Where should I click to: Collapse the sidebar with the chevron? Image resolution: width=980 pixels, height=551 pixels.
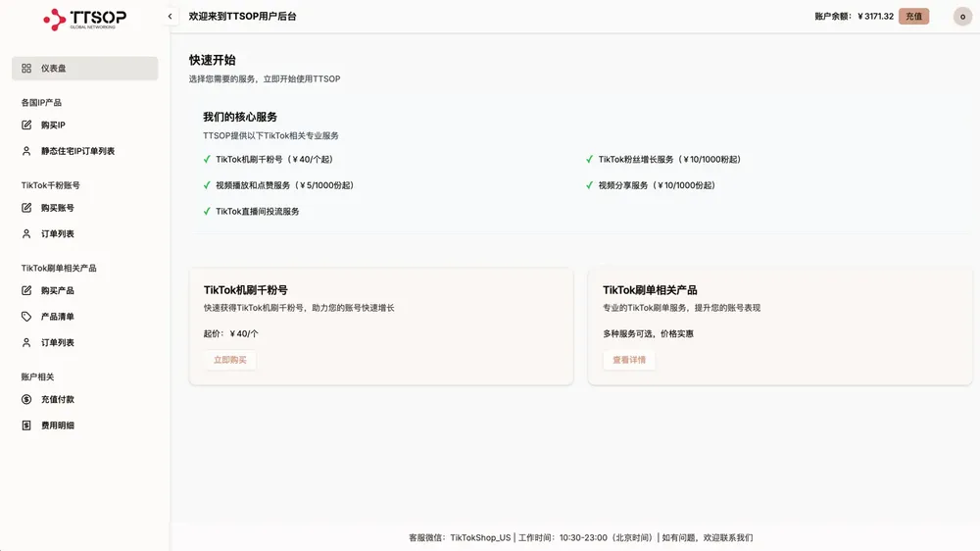pos(170,17)
